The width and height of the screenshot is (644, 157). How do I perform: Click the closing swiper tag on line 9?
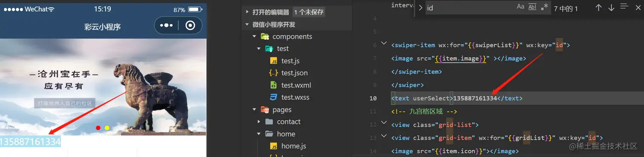pos(408,85)
